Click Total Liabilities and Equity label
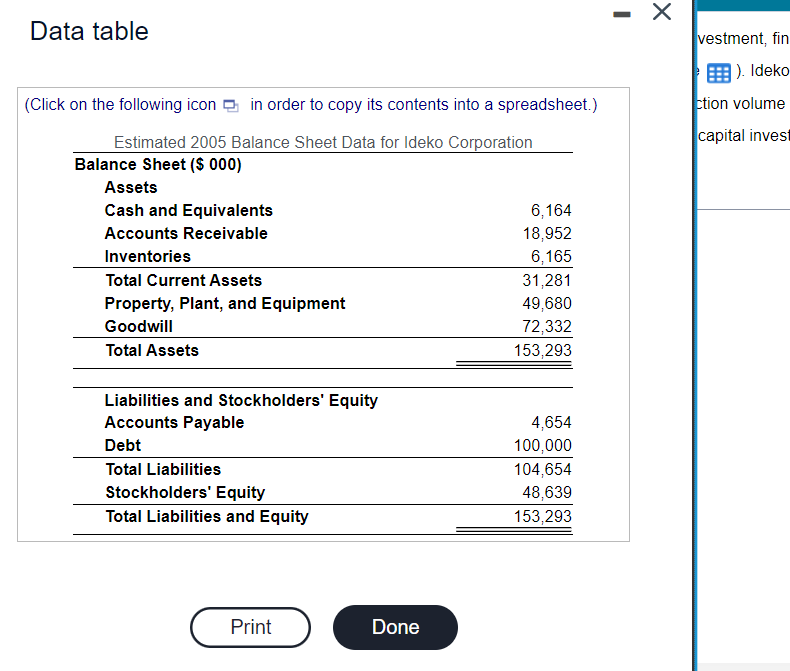 [x=207, y=517]
